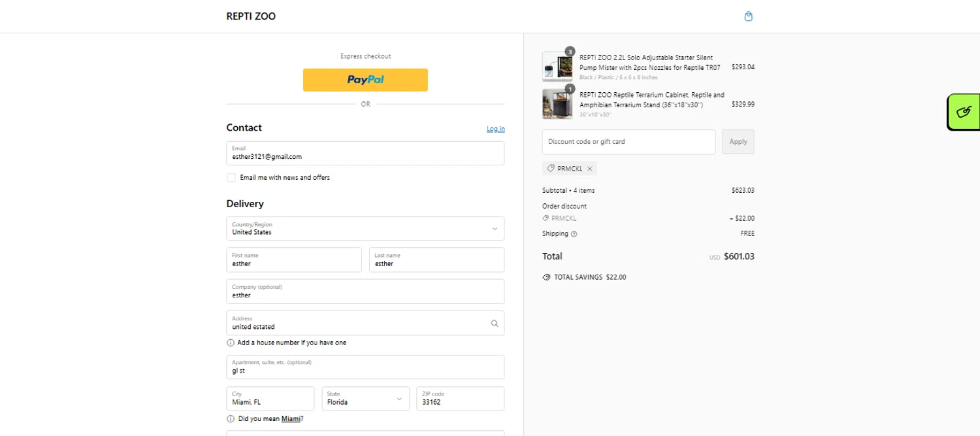Enable Email me with news and offers
Screen dimensions: 980x436
point(231,178)
